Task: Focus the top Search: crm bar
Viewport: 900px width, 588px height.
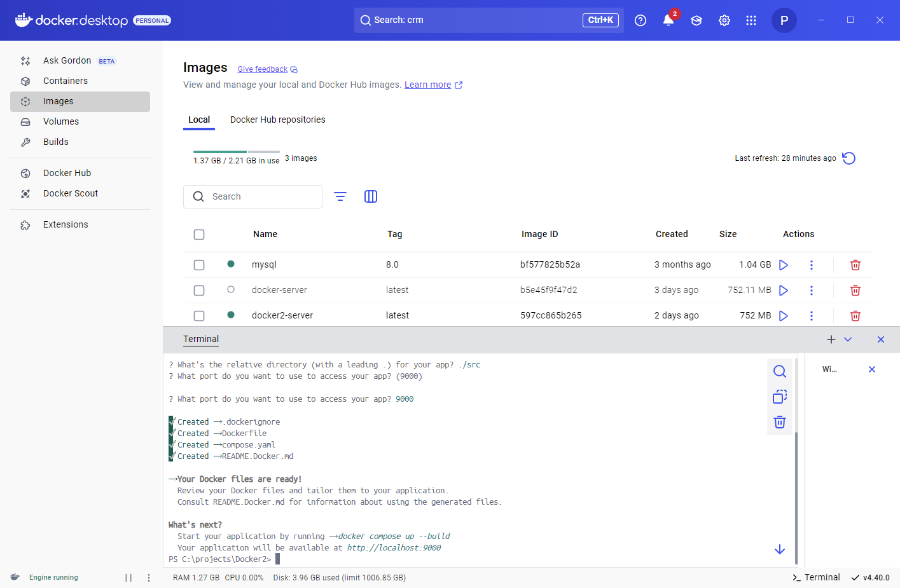Action: point(489,20)
